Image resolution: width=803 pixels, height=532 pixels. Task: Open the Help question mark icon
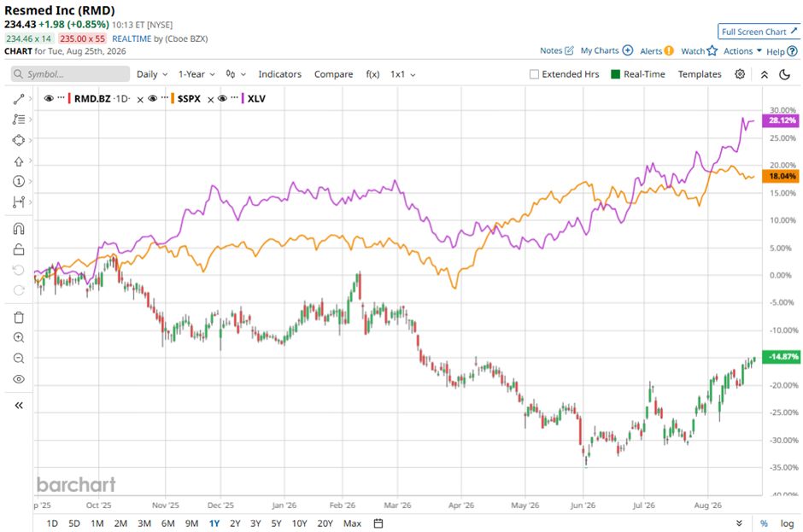point(792,51)
